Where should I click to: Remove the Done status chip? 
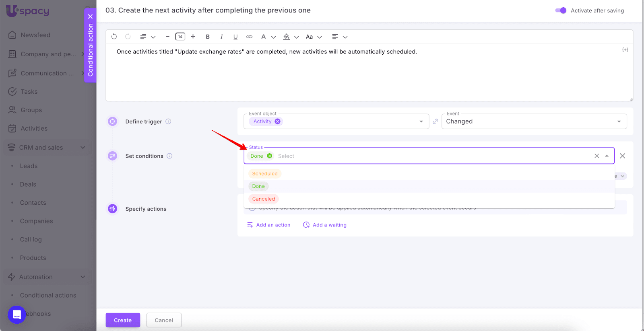coord(270,156)
